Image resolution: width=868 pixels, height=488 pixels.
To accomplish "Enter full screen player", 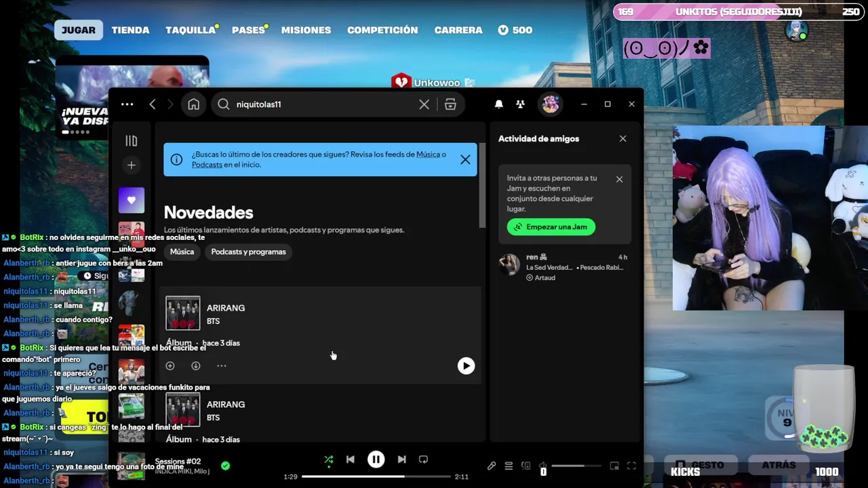I will pyautogui.click(x=631, y=466).
